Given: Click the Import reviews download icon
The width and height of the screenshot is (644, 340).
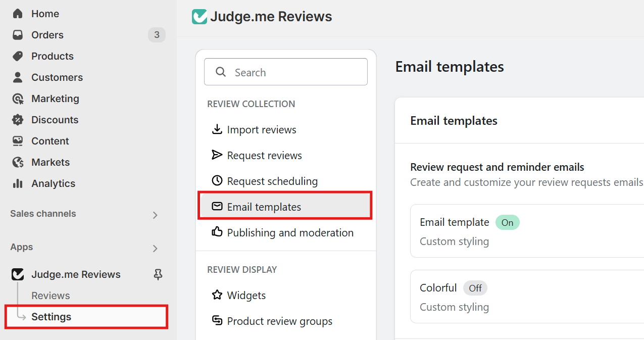Looking at the screenshot, I should click(x=217, y=129).
